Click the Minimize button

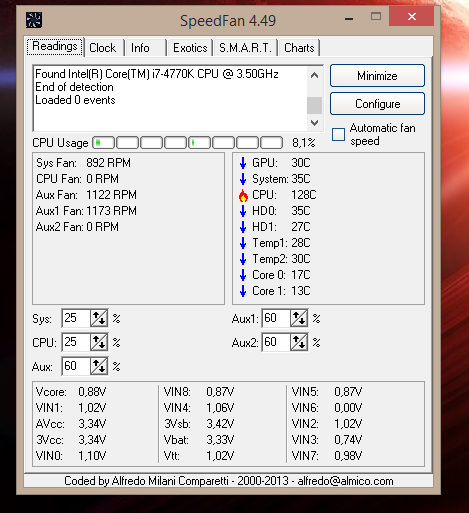click(x=377, y=76)
